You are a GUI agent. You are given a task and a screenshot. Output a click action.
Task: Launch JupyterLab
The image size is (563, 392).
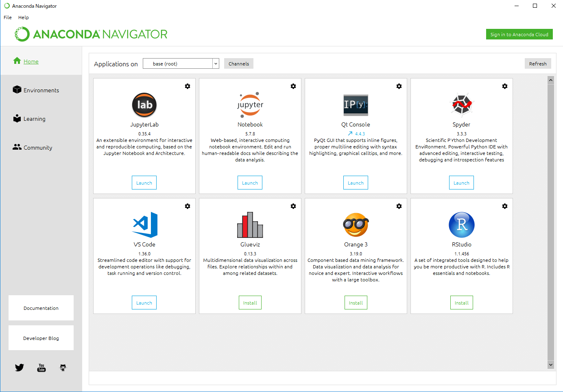144,183
